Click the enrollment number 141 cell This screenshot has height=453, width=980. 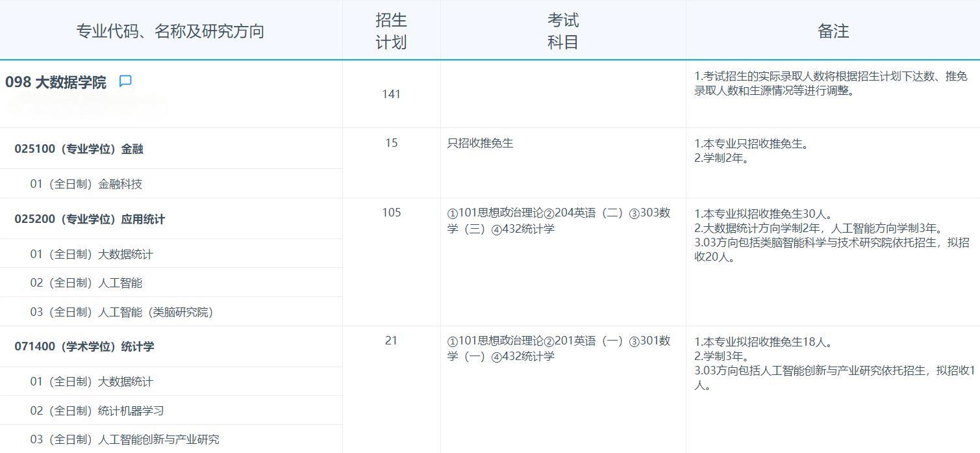click(x=390, y=94)
